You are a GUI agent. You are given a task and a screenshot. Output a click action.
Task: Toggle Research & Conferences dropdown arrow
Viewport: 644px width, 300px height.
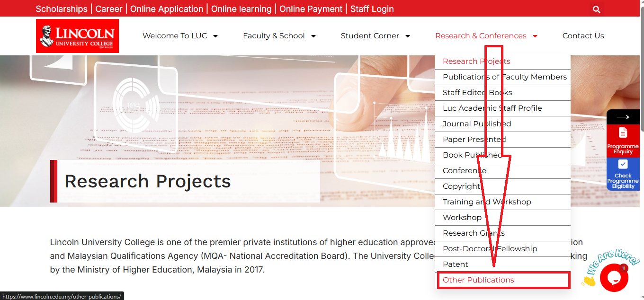click(535, 36)
